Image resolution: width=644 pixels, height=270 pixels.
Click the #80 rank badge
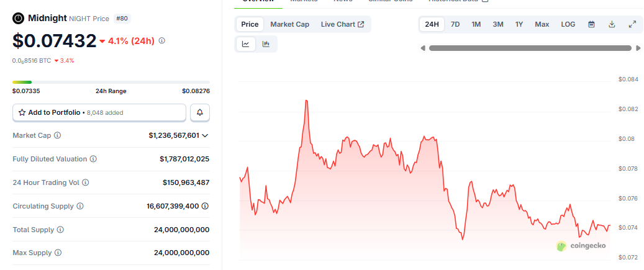tap(123, 19)
